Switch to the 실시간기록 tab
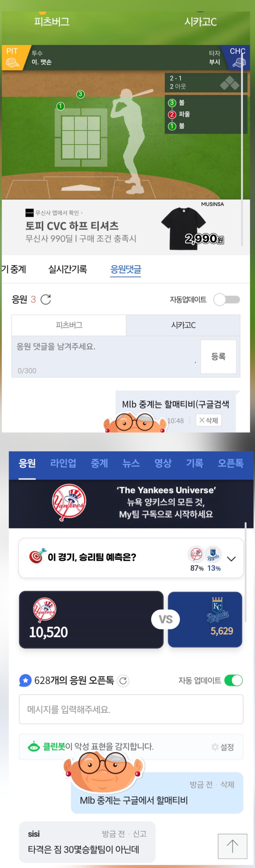This screenshot has height=868, width=255. pyautogui.click(x=68, y=269)
